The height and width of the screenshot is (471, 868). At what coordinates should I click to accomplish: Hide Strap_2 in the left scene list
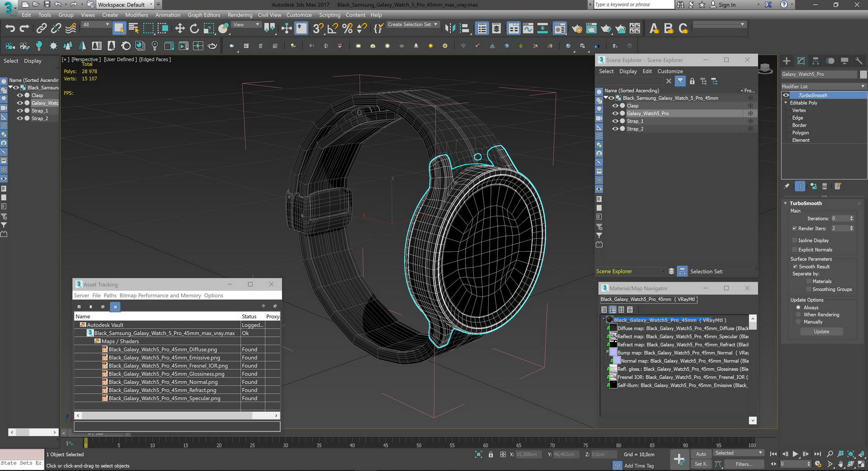point(20,118)
